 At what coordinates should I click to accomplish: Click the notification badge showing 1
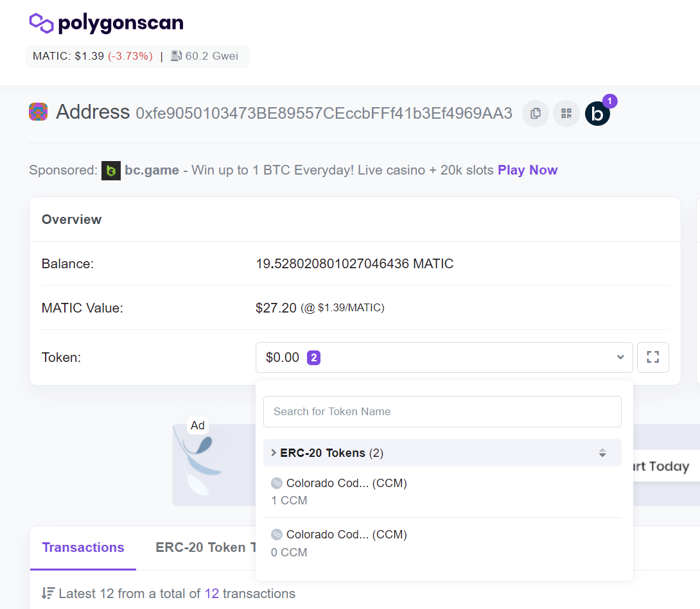609,101
